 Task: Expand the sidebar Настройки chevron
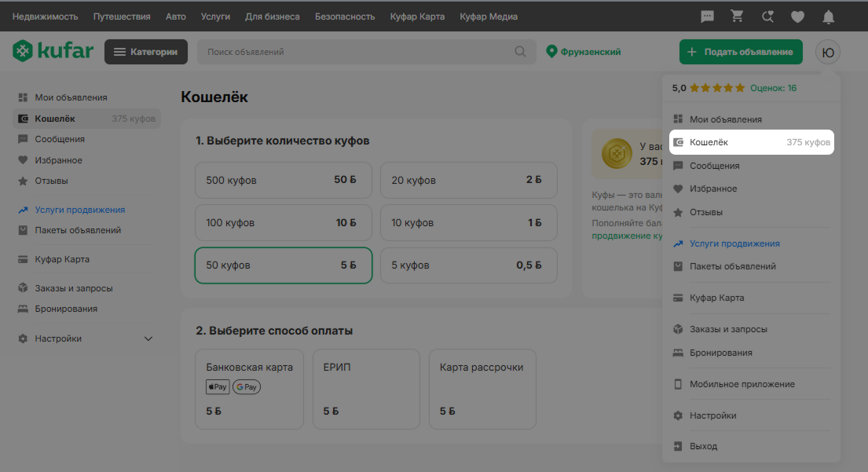coord(148,338)
